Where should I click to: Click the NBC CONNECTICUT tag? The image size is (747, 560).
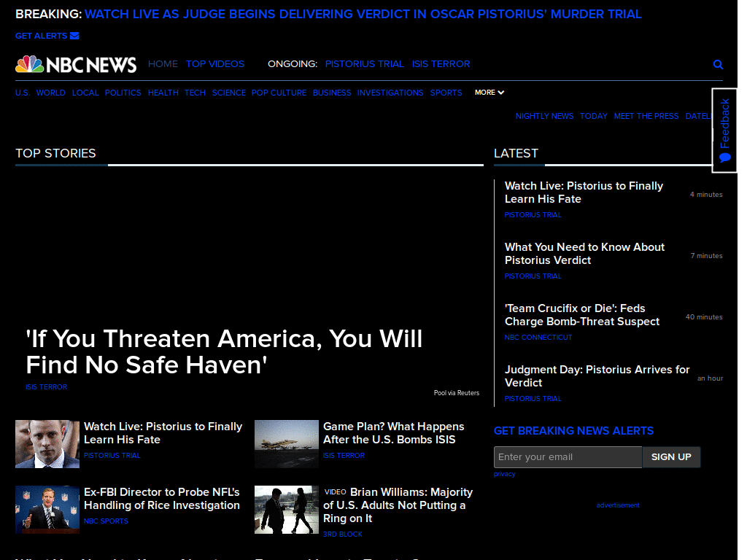[538, 337]
